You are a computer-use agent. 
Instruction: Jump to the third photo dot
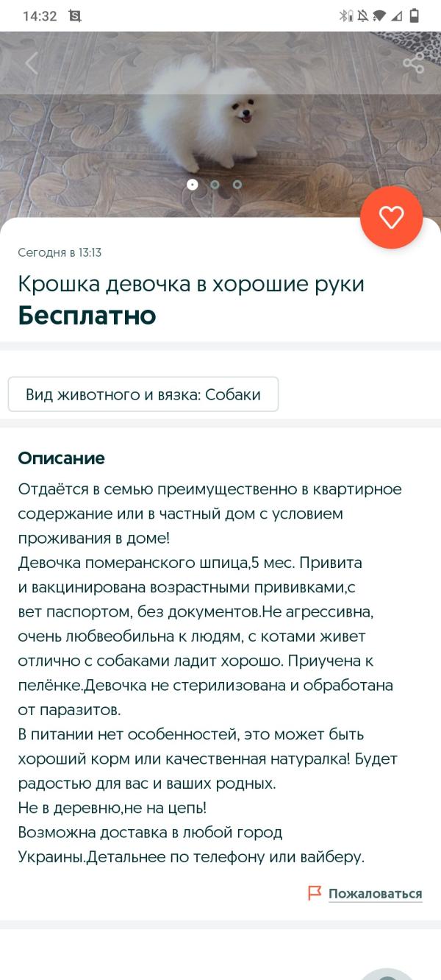(x=237, y=185)
